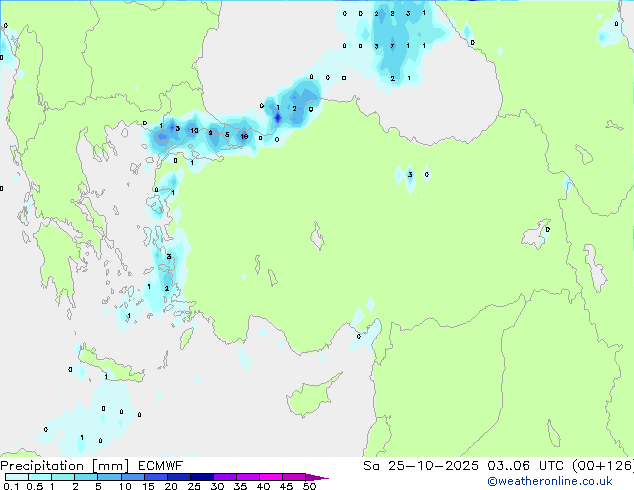Click the 45–50 mm legend swatch

(294, 477)
